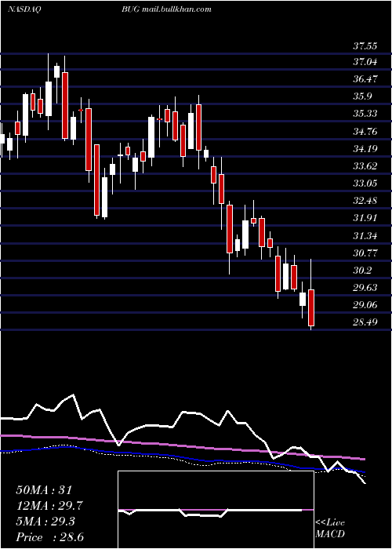Click the 31.34 price axis label
Screen dimensions: 392x549
pyautogui.click(x=365, y=236)
